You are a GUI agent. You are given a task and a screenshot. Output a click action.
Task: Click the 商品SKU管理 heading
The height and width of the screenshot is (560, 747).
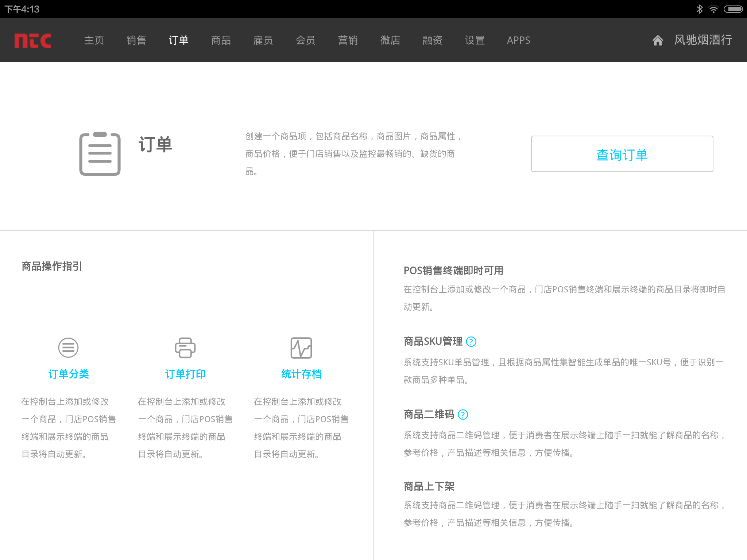[x=433, y=342]
